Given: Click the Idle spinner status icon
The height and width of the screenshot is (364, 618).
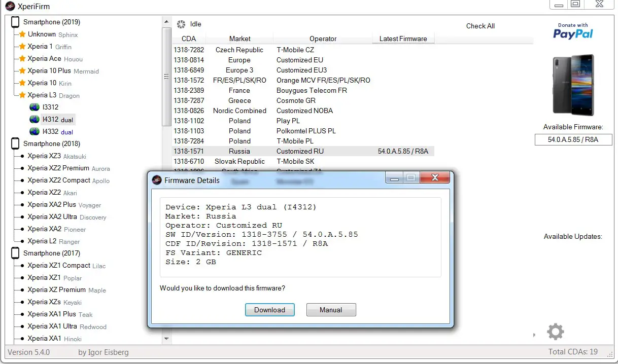Looking at the screenshot, I should pos(181,24).
